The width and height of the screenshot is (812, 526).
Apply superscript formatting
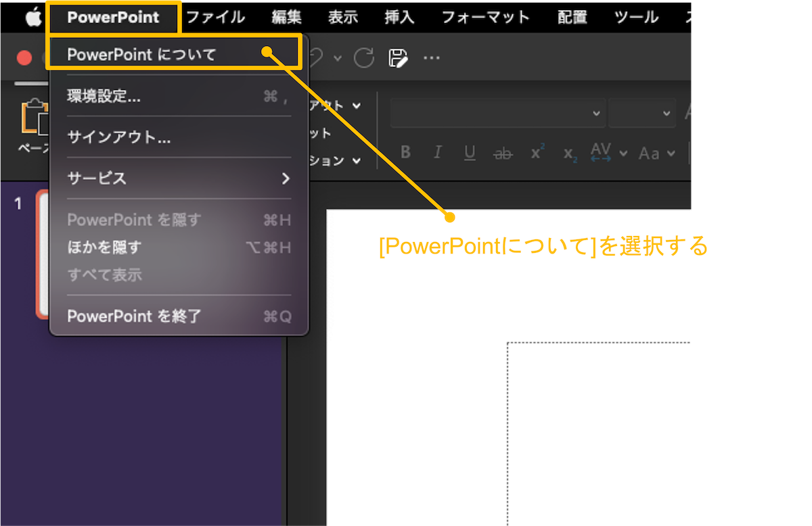click(536, 153)
